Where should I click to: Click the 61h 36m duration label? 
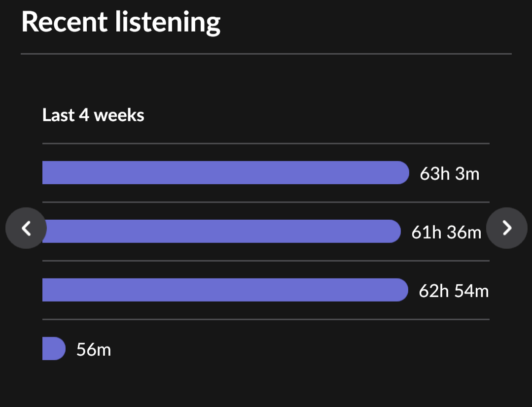tap(446, 233)
